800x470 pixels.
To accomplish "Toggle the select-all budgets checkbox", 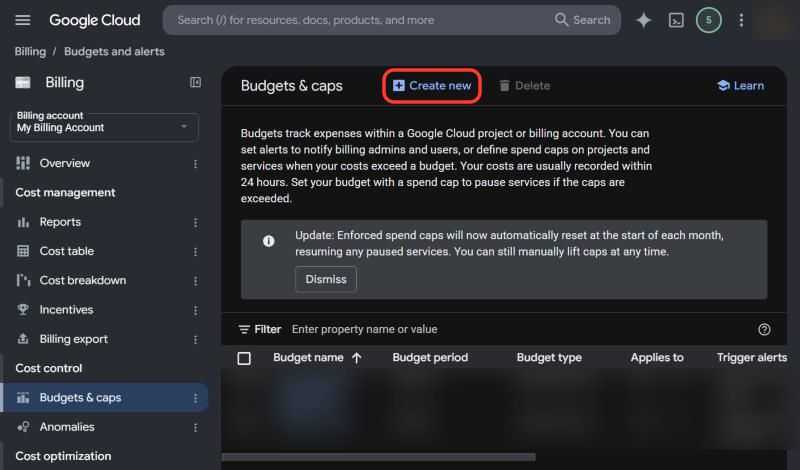I will click(244, 358).
